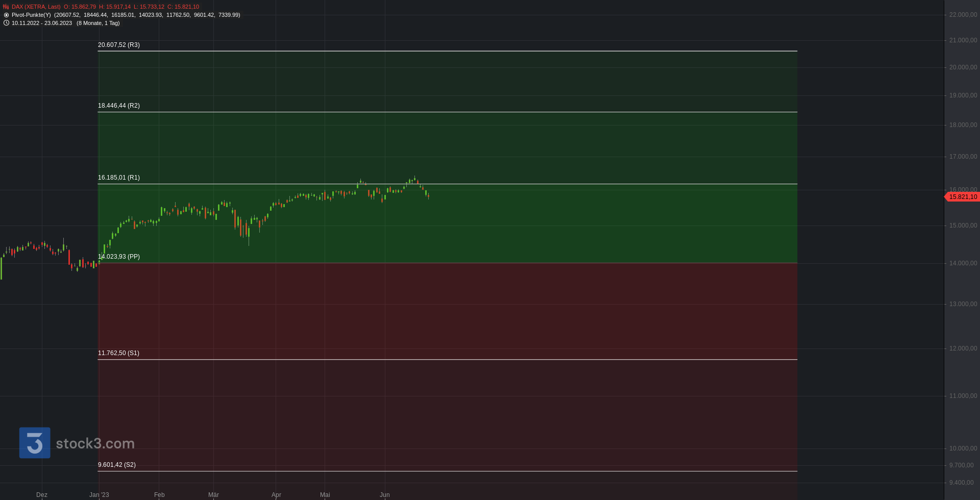Click '10.000,00' on the price axis

[x=963, y=448]
